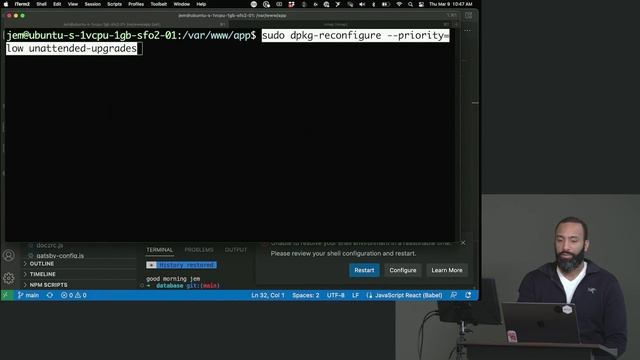Switch to the OUTPUT panel tab
The height and width of the screenshot is (360, 640).
pyautogui.click(x=236, y=250)
